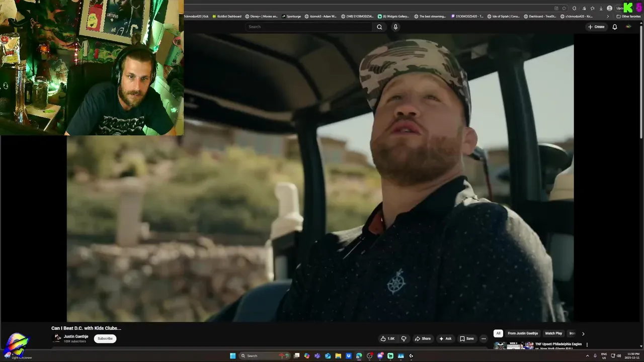Image resolution: width=644 pixels, height=362 pixels.
Task: Click the split screen icon in address bar
Action: pos(556,8)
